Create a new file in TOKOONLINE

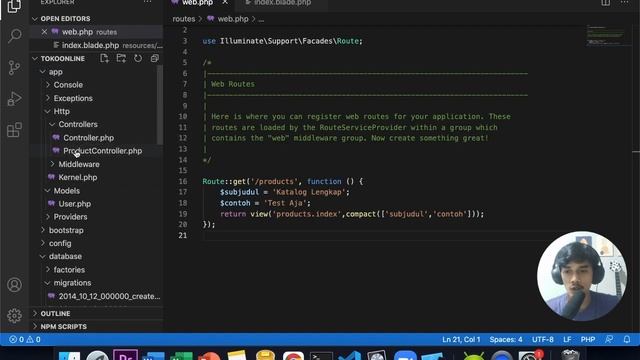coord(104,58)
